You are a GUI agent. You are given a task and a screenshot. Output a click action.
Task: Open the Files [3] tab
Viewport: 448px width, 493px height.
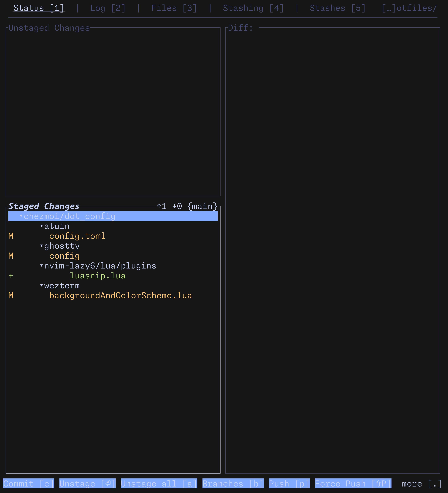point(174,8)
